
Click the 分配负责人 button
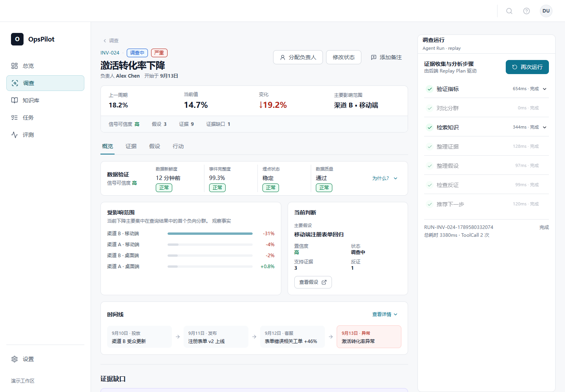(298, 57)
